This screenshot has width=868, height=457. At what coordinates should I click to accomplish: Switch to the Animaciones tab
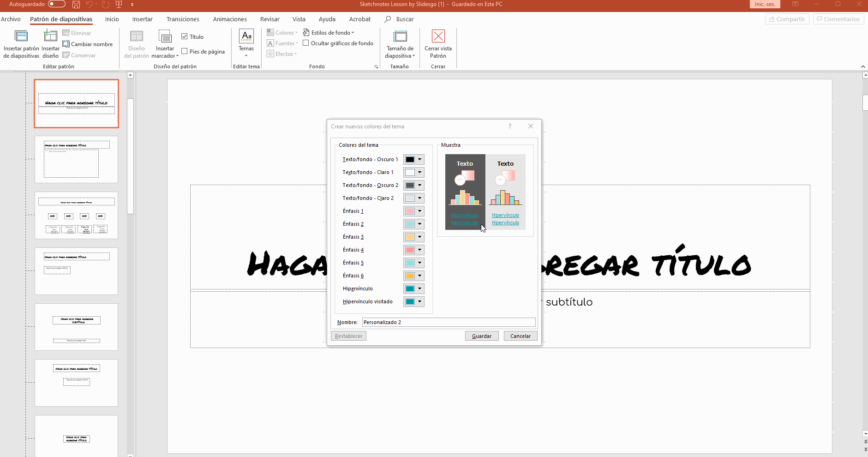tap(230, 19)
